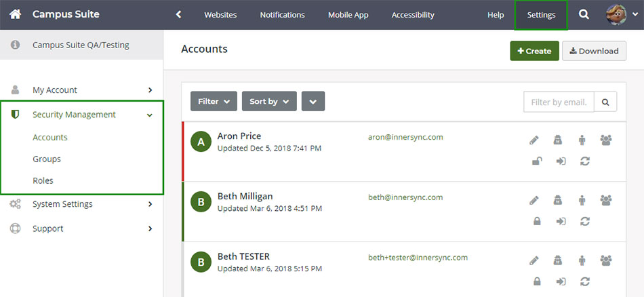Open the Accessibility tab

pyautogui.click(x=413, y=15)
